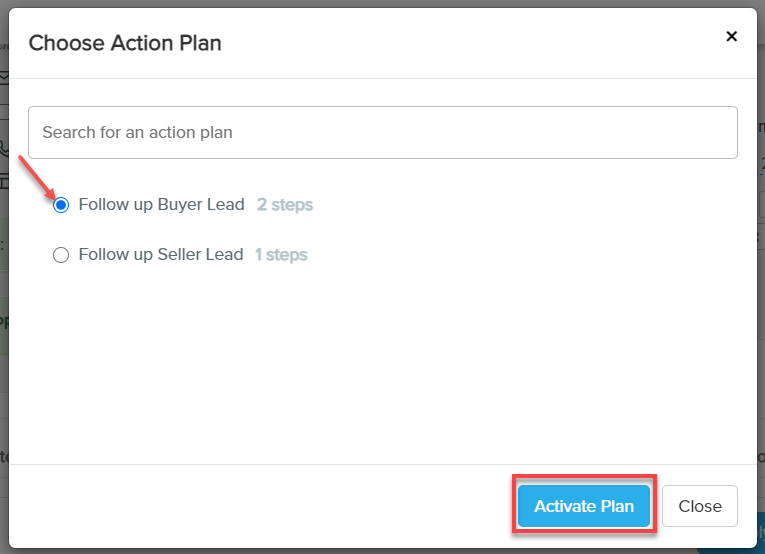Click the dimmed backdrop above the dialog
Viewport: 765px width, 554px height.
pos(380,3)
